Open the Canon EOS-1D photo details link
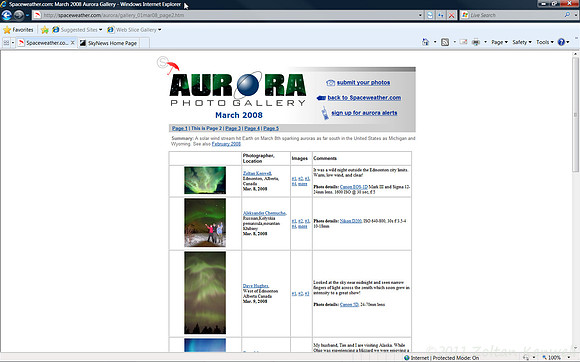The height and width of the screenshot is (362, 580). pyautogui.click(x=354, y=187)
